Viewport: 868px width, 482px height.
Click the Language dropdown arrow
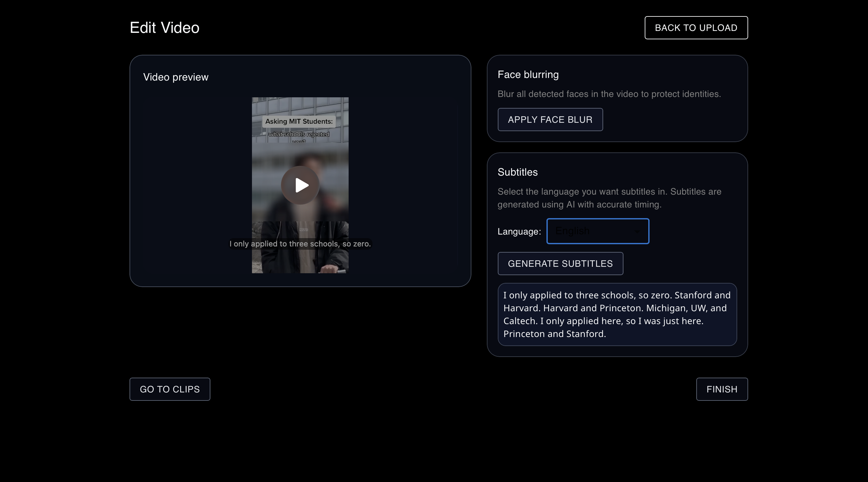click(x=637, y=232)
